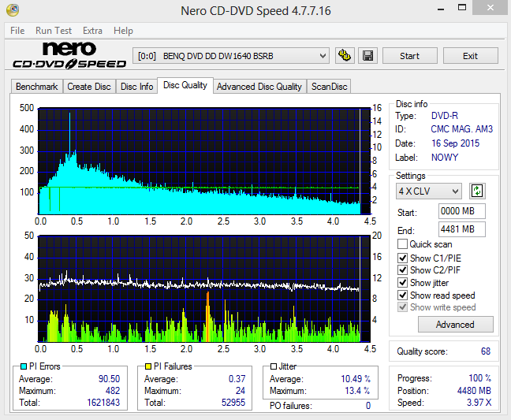
Task: Click the Progress value 100 %
Action: pos(480,378)
